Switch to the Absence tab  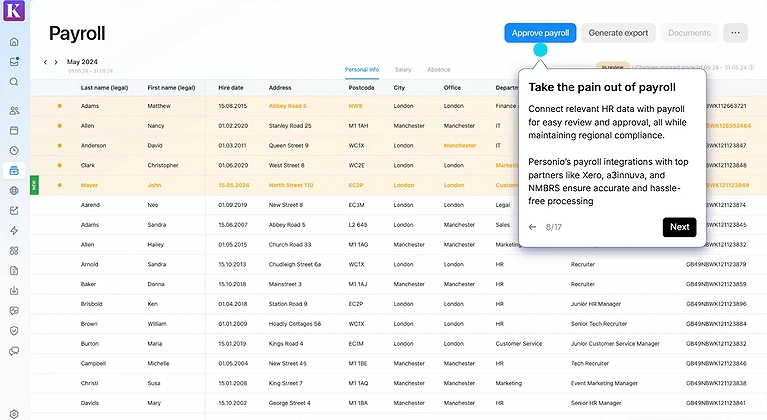point(439,69)
